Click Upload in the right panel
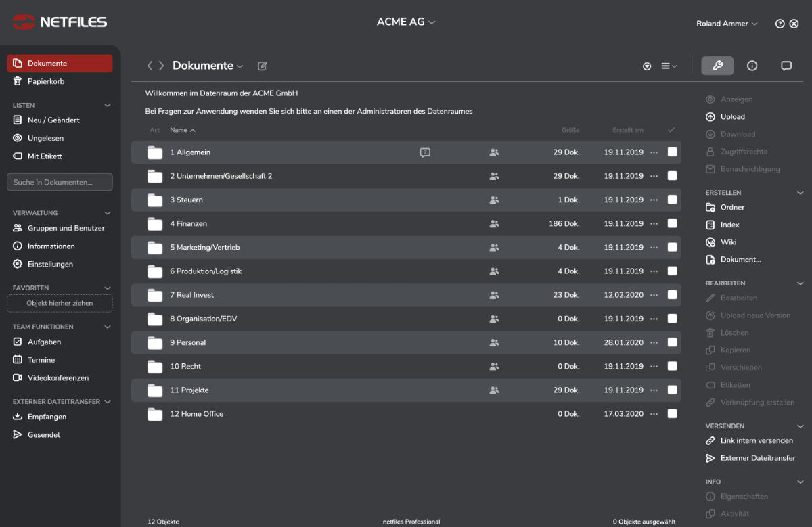Screen dimensions: 812x527 tap(732, 117)
